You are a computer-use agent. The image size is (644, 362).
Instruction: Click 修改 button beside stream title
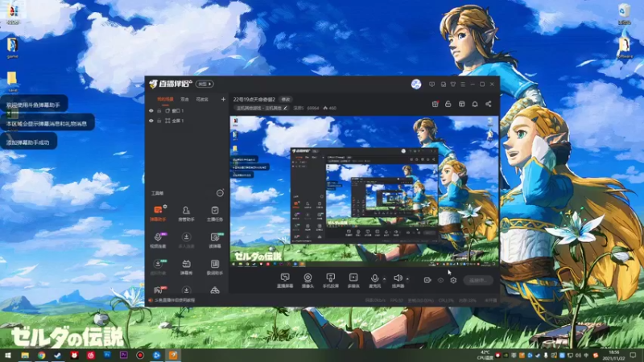tap(285, 99)
